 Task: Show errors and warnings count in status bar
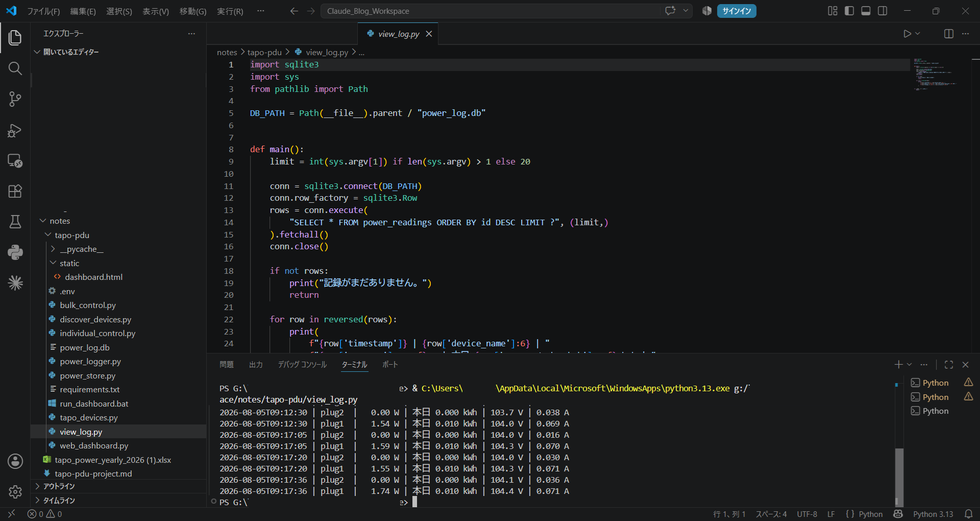point(45,514)
